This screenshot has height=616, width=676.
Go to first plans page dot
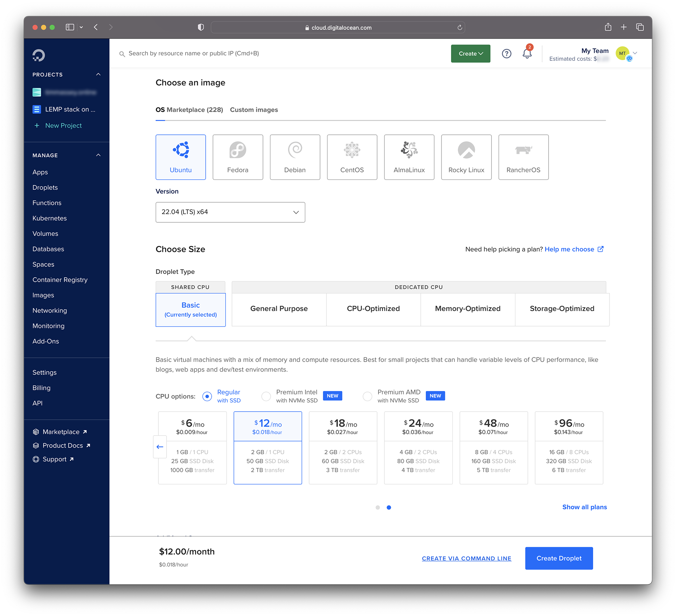pyautogui.click(x=378, y=507)
